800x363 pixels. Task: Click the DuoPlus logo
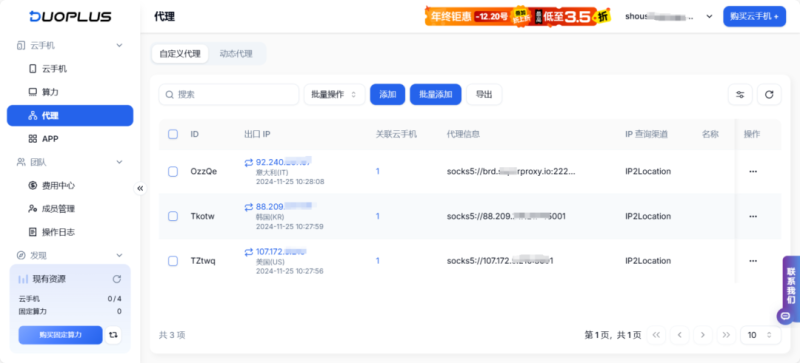70,16
